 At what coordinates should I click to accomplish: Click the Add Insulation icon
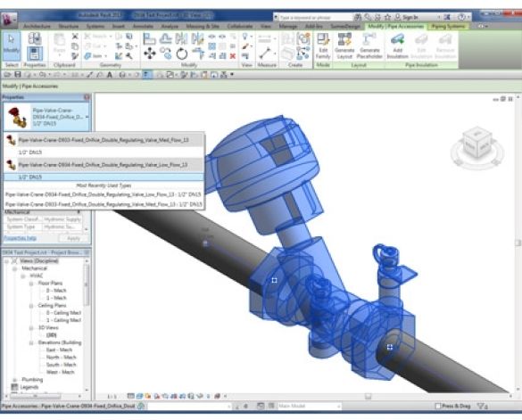397,46
